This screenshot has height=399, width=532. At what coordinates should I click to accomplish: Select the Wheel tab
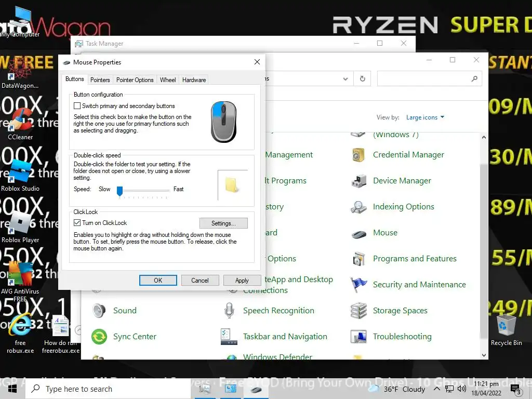[x=168, y=79]
